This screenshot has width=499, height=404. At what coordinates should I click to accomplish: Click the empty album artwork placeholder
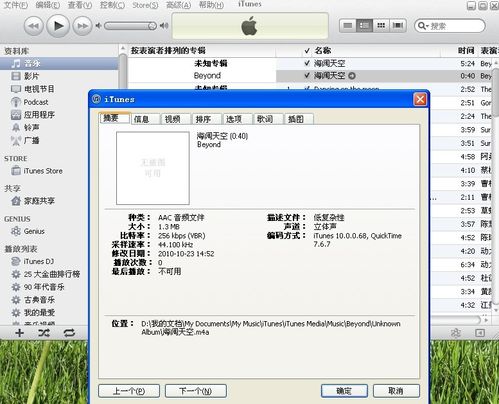point(153,168)
